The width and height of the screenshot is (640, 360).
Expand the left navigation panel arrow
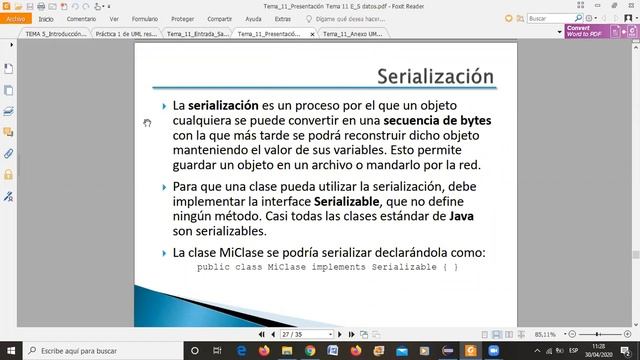tap(11, 44)
